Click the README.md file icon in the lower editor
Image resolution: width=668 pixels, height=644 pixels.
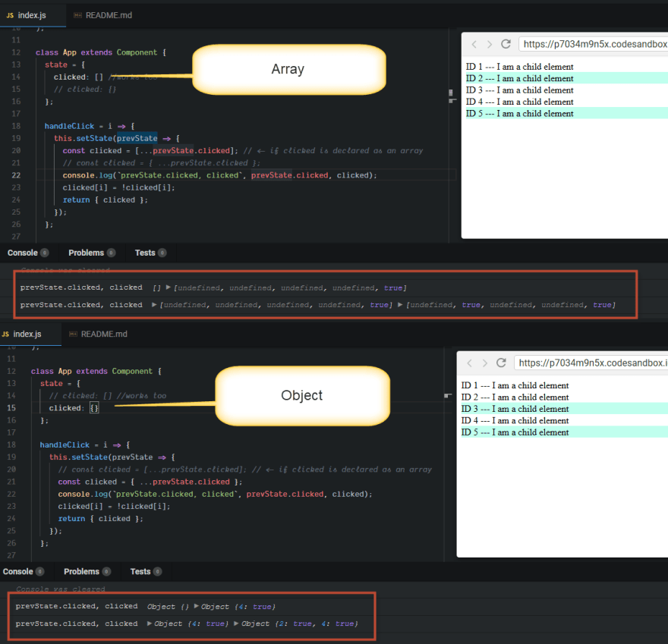[73, 334]
